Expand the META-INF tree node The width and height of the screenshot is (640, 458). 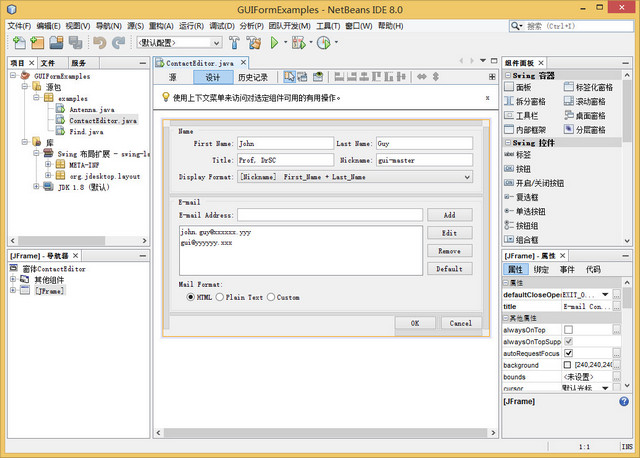tap(48, 165)
